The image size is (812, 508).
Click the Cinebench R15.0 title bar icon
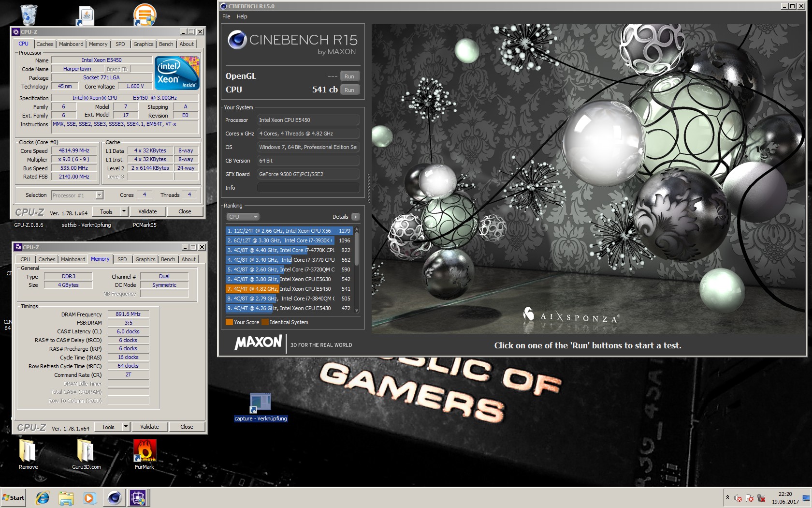(x=223, y=6)
